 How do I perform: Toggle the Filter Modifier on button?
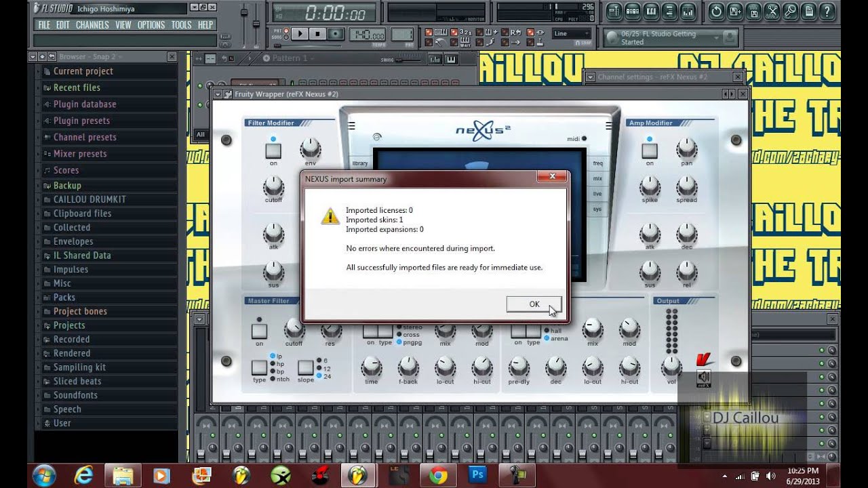point(273,150)
